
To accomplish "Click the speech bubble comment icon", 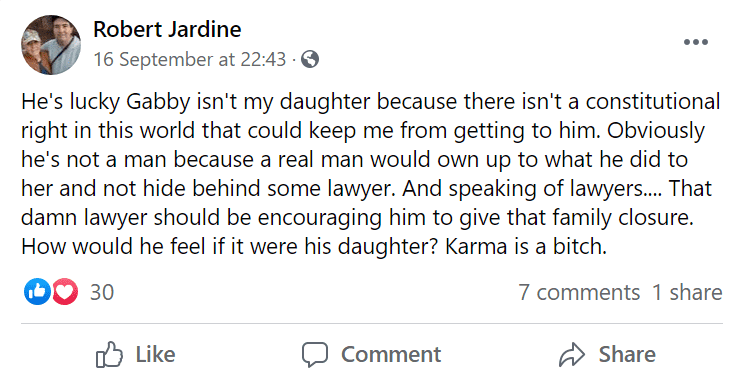I will pos(315,355).
